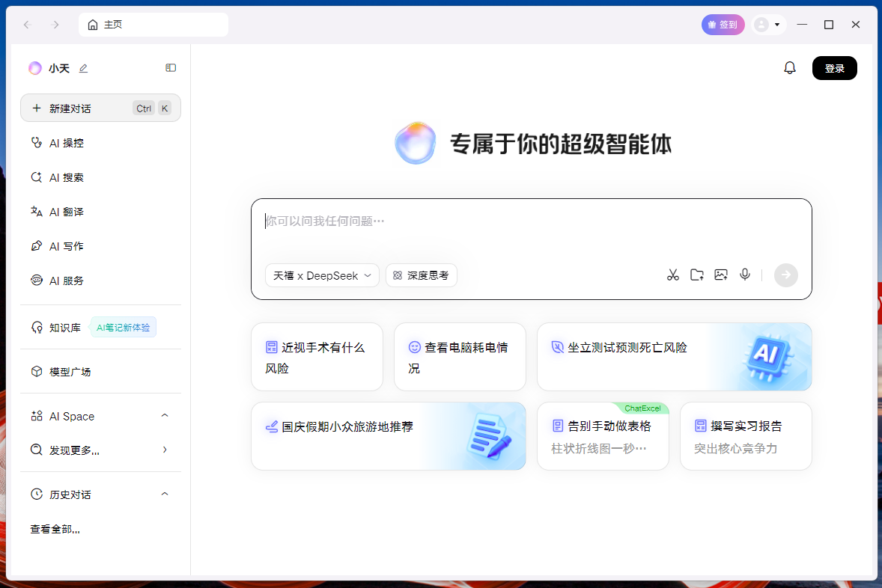
Task: Click the circular send arrow button
Action: [x=785, y=275]
